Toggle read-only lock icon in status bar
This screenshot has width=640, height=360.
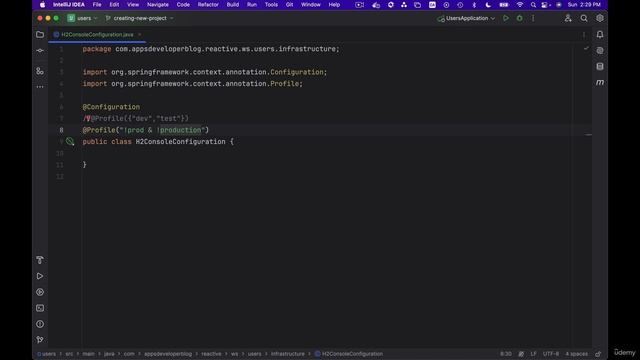coord(598,354)
